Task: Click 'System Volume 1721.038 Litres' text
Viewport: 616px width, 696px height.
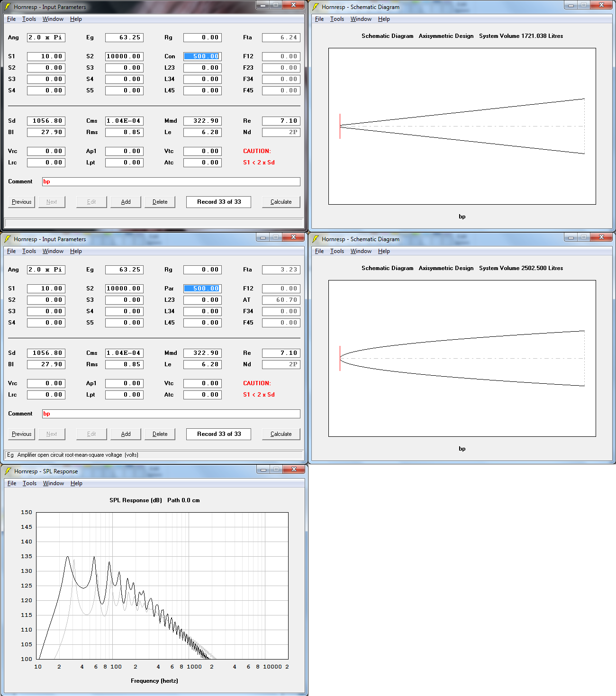Action: point(521,36)
